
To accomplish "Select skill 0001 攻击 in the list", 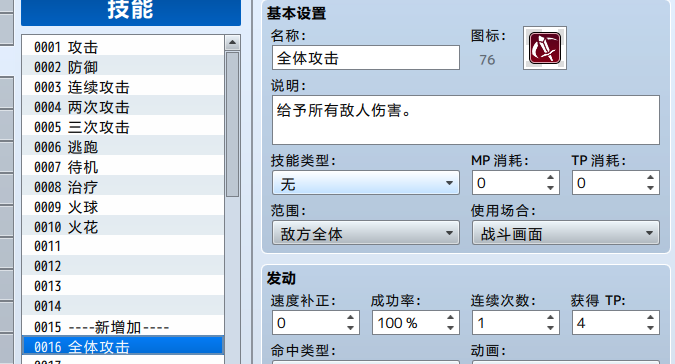I will 123,45.
